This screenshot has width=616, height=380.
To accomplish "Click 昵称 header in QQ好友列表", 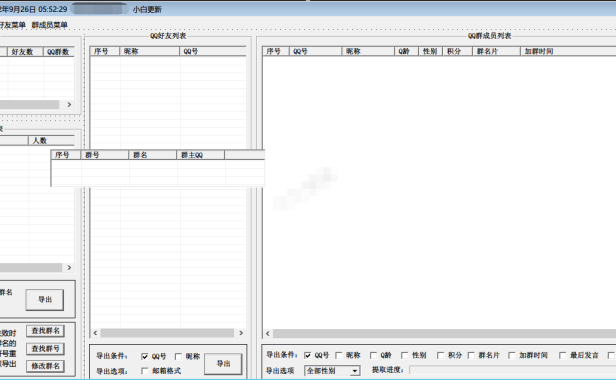I will pyautogui.click(x=150, y=51).
